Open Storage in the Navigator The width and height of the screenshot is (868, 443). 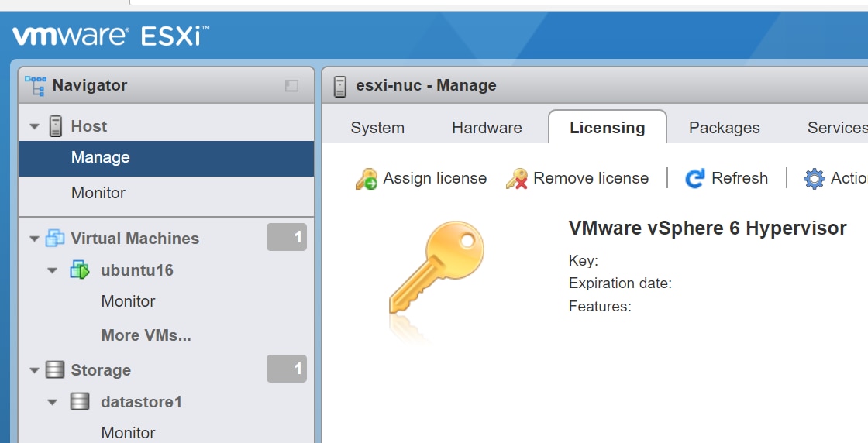(101, 370)
